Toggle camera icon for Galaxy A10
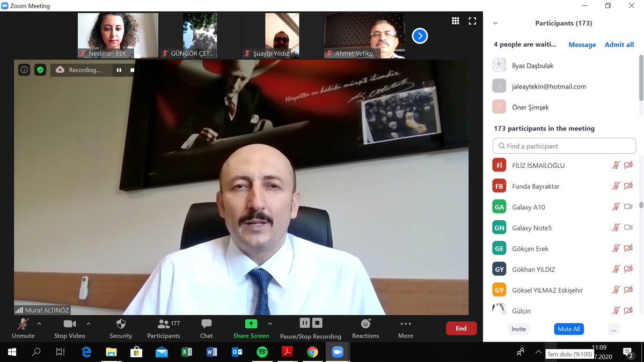644x362 pixels. 628,206
